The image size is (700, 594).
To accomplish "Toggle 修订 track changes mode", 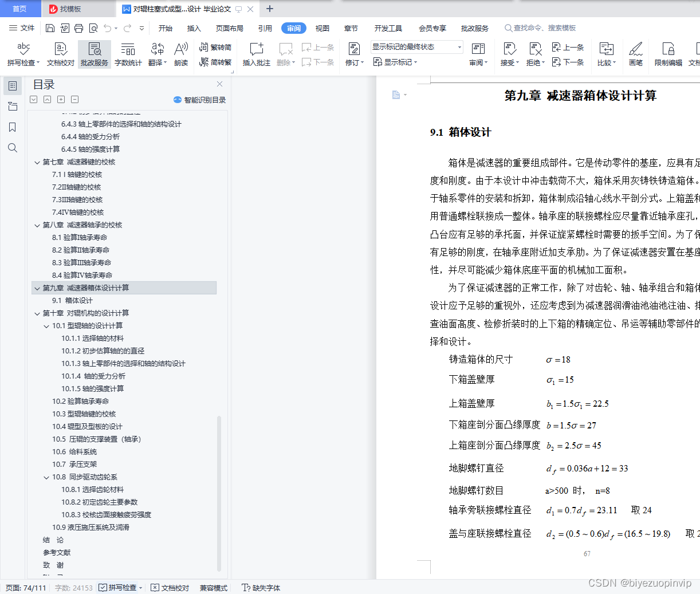I will click(x=352, y=61).
